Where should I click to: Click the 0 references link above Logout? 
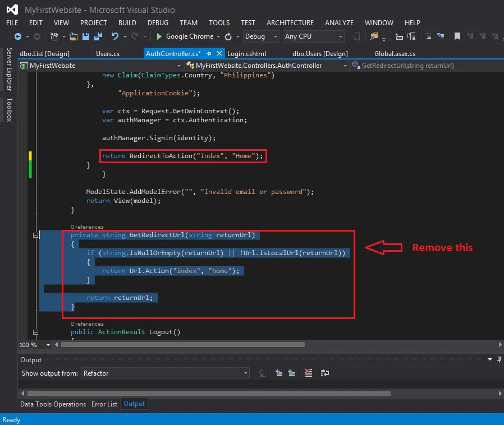click(87, 324)
